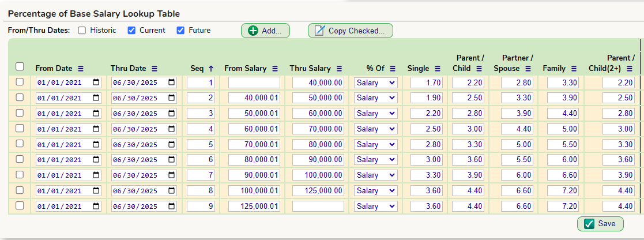Click the Parent / Child field showing 3.90
The width and height of the screenshot is (644, 240).
click(x=468, y=175)
